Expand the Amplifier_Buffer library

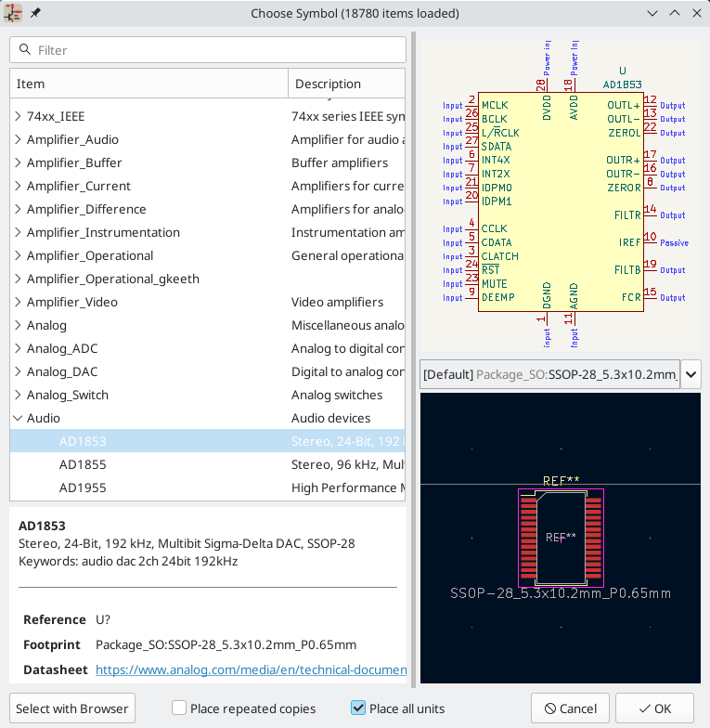[18, 162]
